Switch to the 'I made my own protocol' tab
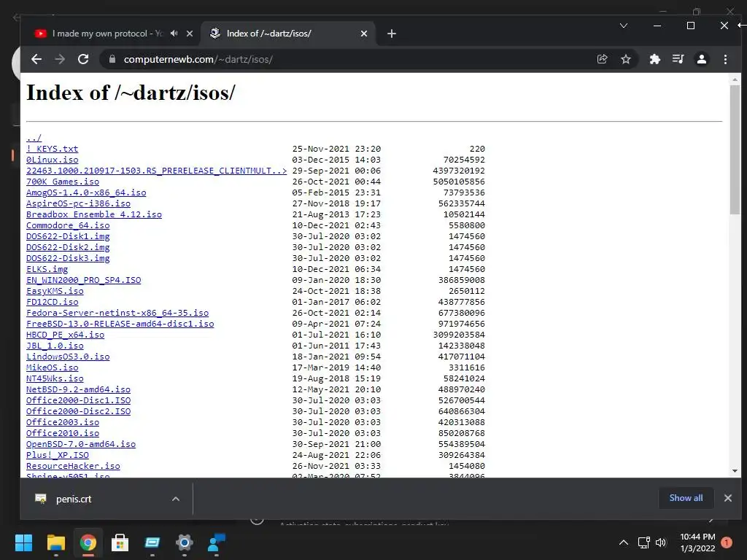This screenshot has width=747, height=560. pyautogui.click(x=108, y=34)
